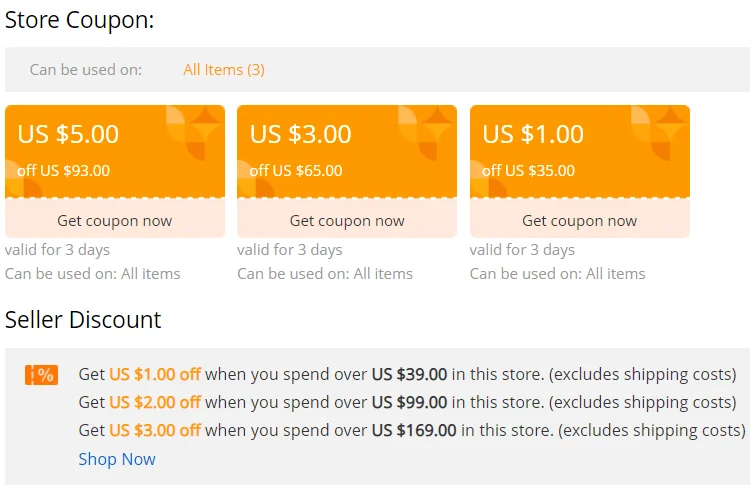This screenshot has height=489, width=750.
Task: Click the Store Coupon heading
Action: [80, 19]
